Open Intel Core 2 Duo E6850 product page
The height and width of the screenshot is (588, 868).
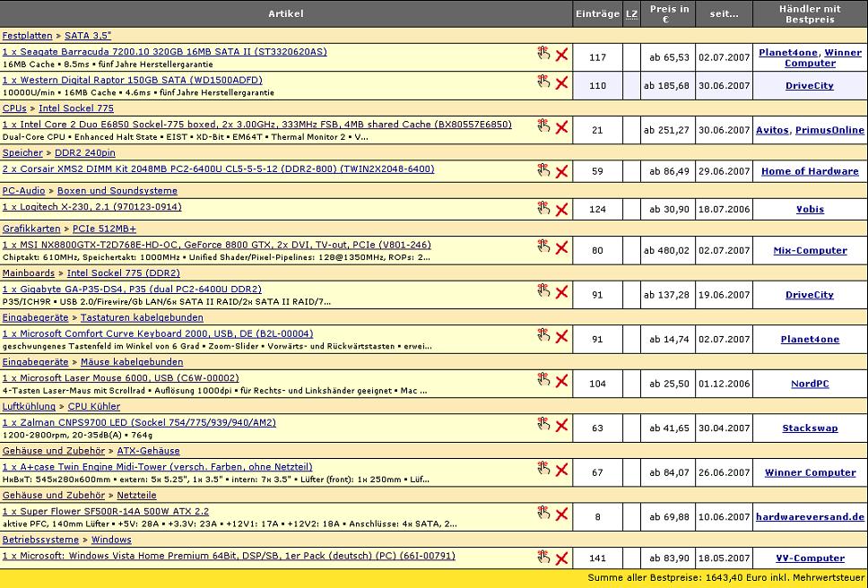[256, 124]
